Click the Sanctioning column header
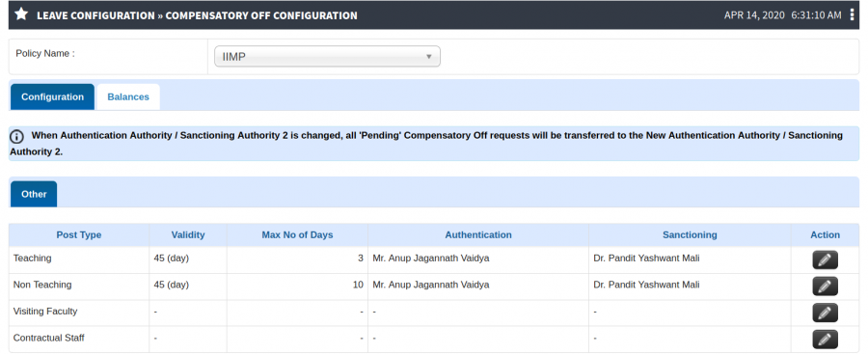Viewport: 868px width, 354px height. 690,235
